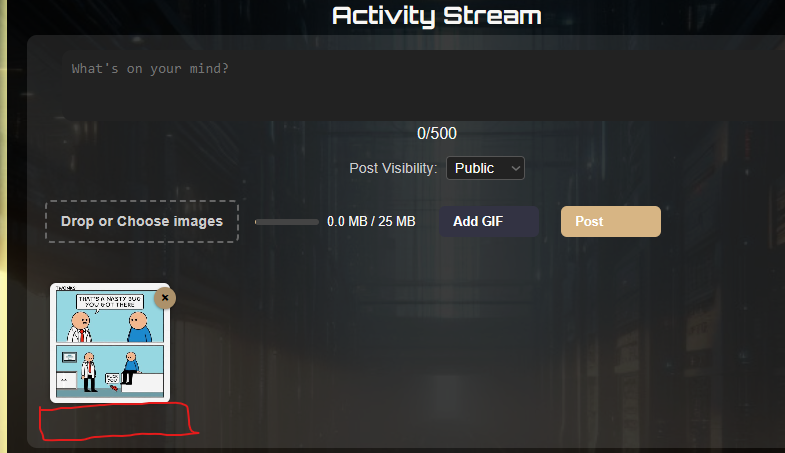The width and height of the screenshot is (785, 453).
Task: Click the Drop or Choose images zone
Action: coord(142,221)
